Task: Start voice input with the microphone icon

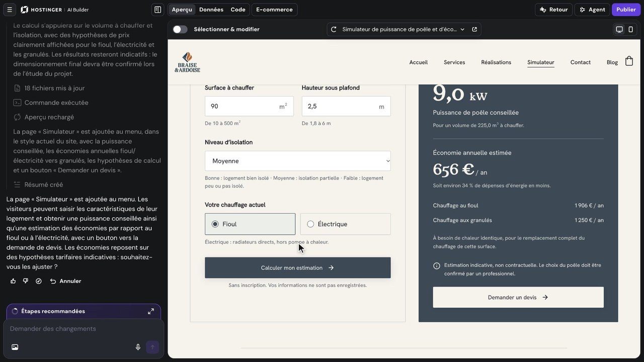Action: tap(138, 347)
